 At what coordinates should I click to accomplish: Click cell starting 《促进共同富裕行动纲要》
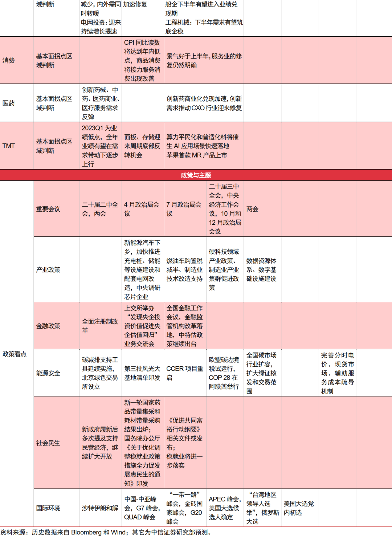185,443
